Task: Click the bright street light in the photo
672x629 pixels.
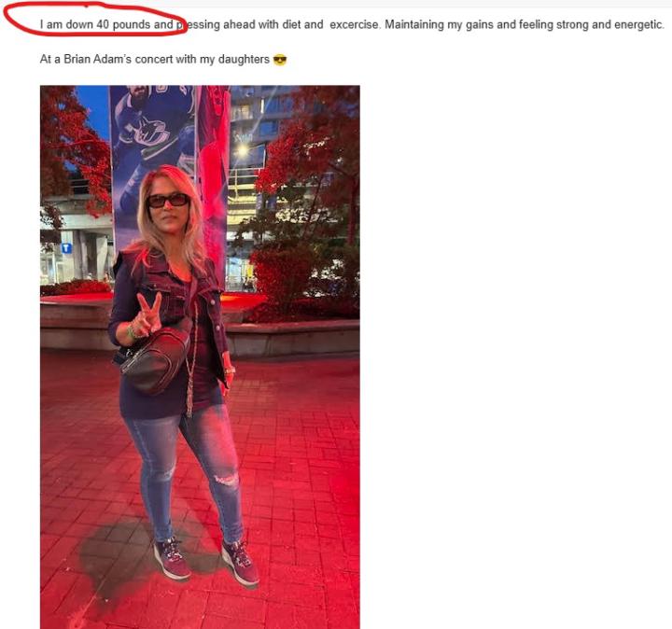Action: click(243, 151)
